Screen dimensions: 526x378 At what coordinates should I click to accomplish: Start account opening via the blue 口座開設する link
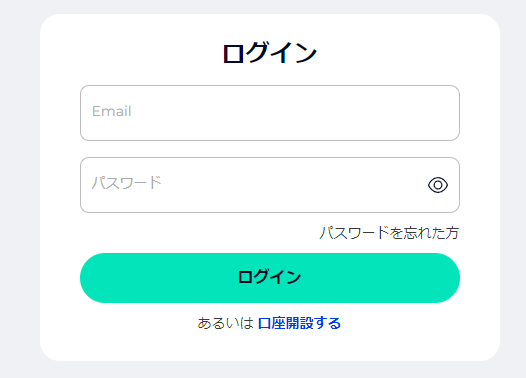pos(299,323)
